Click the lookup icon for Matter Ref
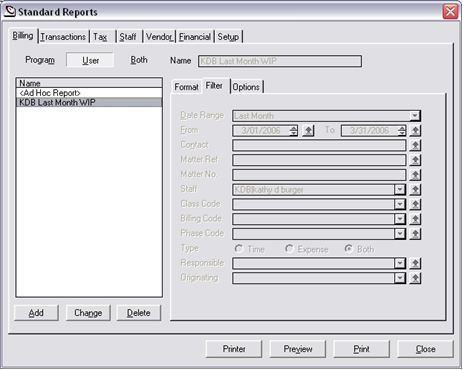Viewport: 463px width, 370px height. pos(415,160)
